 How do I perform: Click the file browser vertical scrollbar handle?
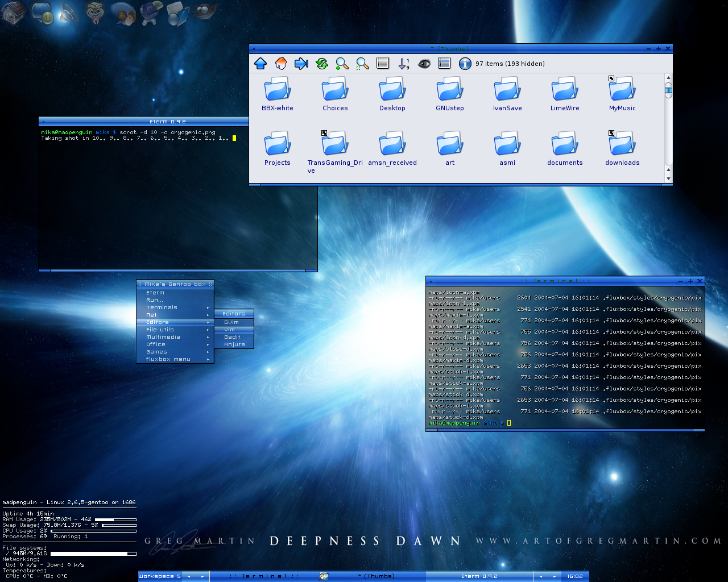pos(668,90)
